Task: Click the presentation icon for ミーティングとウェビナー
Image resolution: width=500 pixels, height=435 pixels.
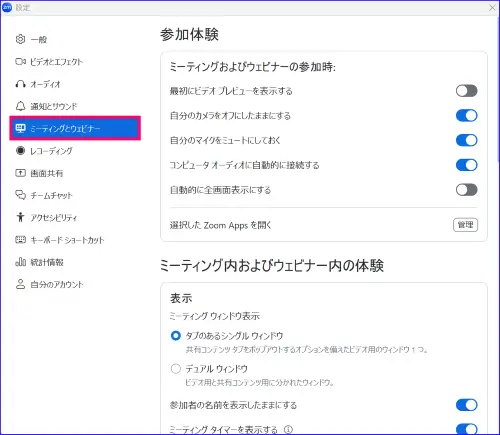Action: coord(20,128)
